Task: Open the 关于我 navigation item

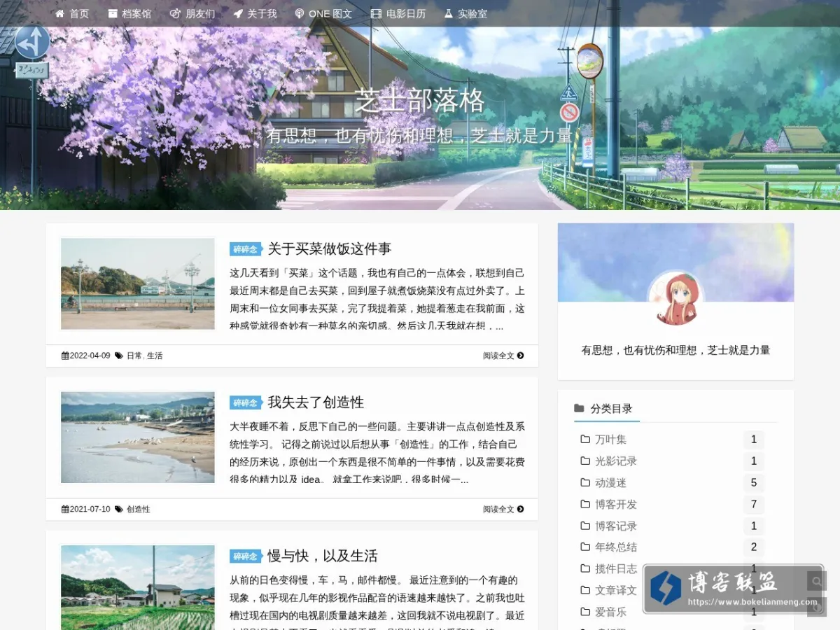Action: (255, 13)
